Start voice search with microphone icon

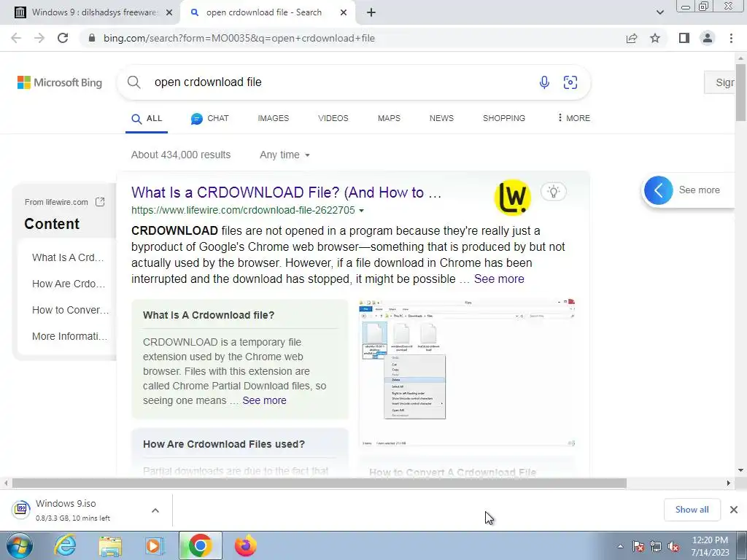[x=544, y=82]
